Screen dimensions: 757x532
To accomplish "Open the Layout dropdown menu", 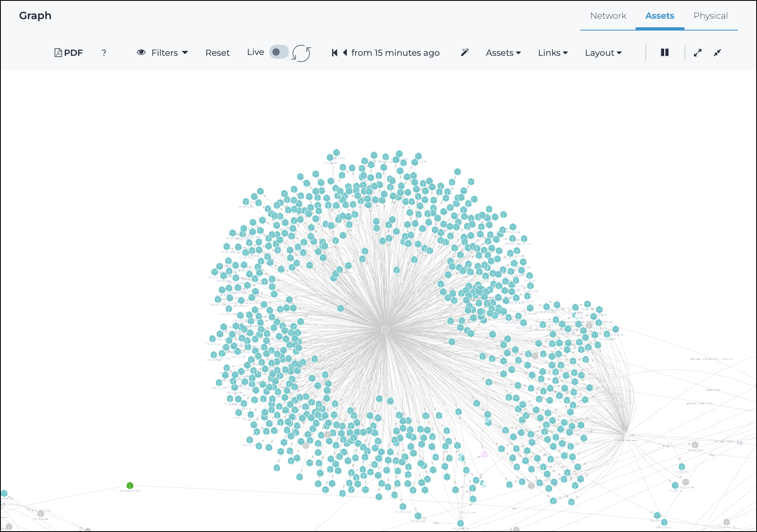I will pyautogui.click(x=603, y=53).
